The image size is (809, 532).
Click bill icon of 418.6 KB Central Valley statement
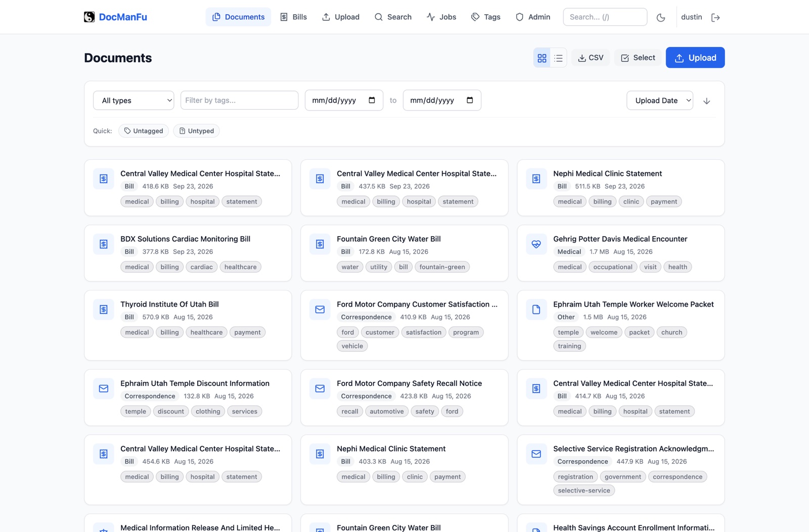point(104,179)
